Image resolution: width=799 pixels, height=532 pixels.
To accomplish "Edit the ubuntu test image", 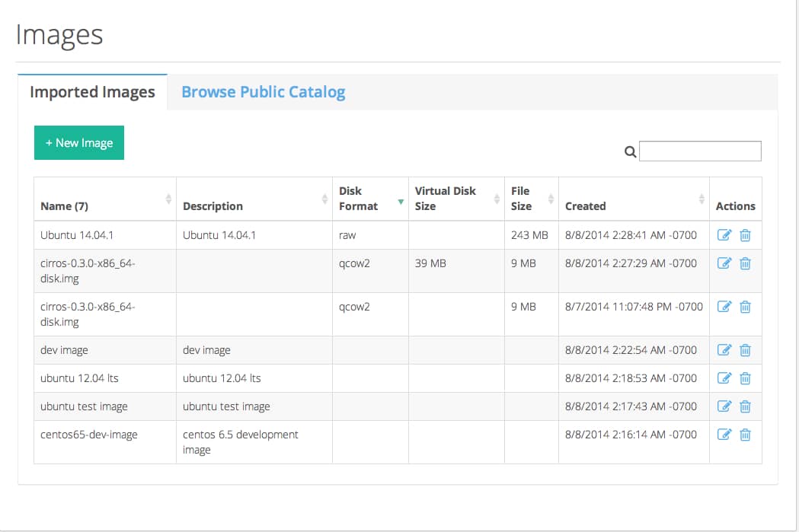I will click(724, 406).
